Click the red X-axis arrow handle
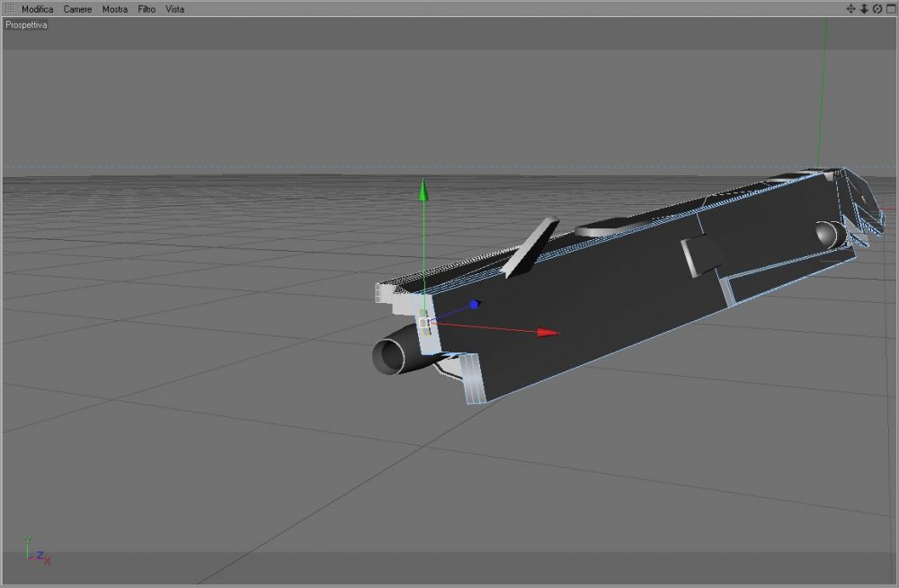This screenshot has height=588, width=899. coord(548,332)
